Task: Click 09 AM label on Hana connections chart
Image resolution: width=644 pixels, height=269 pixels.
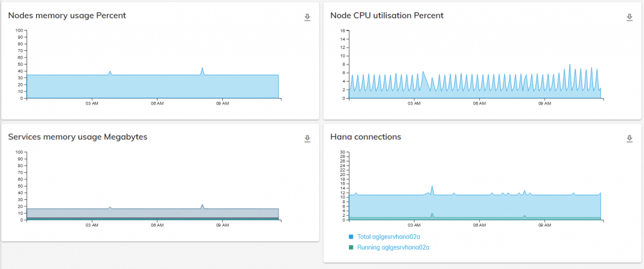Action: pyautogui.click(x=545, y=225)
